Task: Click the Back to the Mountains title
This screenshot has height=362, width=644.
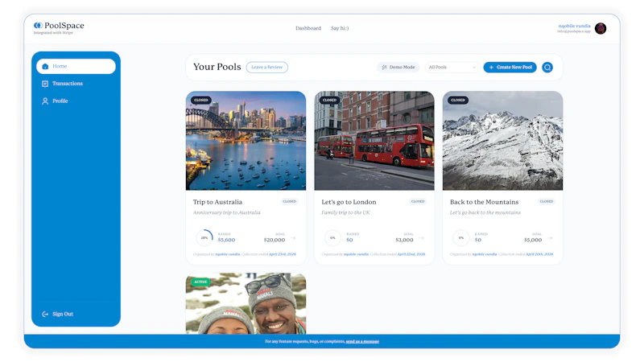Action: (485, 202)
